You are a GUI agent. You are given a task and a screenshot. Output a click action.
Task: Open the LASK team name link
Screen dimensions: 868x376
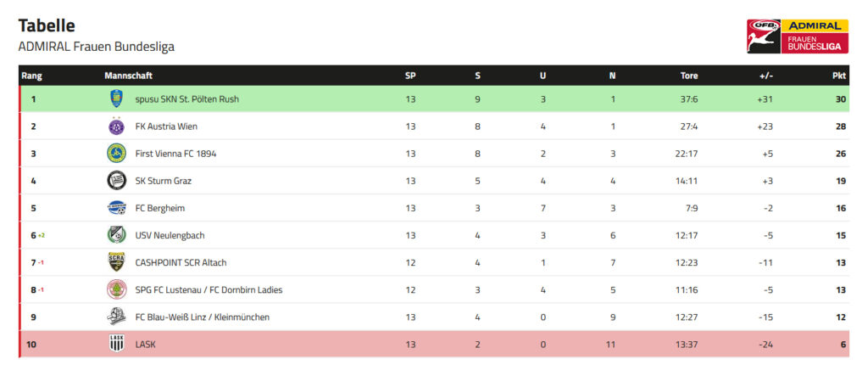click(146, 345)
